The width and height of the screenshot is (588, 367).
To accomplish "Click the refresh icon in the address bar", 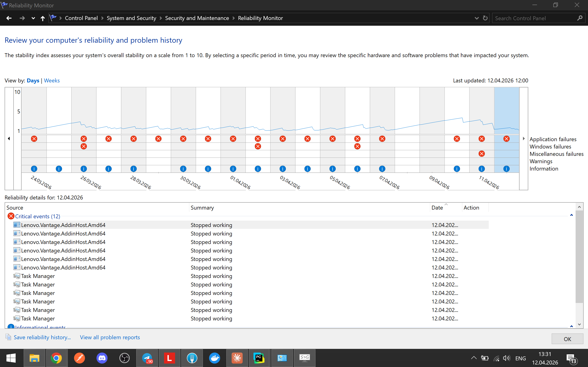I will [x=485, y=18].
